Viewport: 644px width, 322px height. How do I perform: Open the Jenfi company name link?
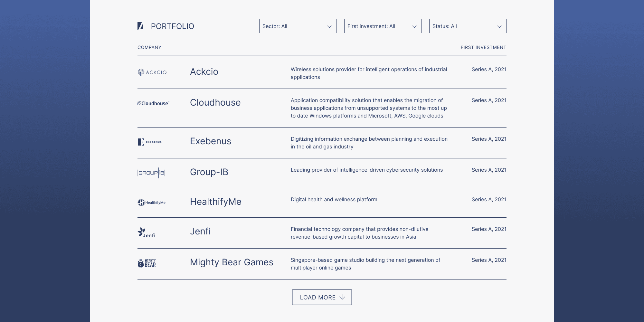point(200,231)
